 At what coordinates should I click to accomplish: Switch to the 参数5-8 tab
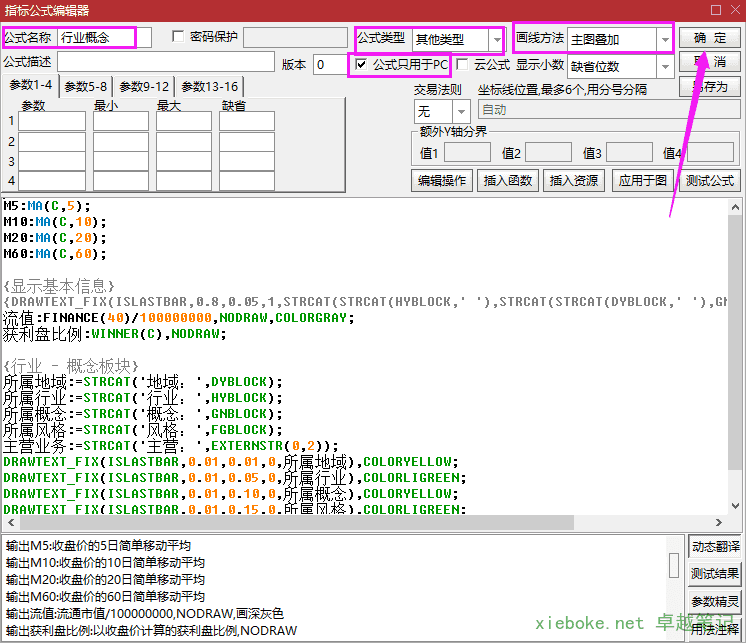tap(85, 87)
